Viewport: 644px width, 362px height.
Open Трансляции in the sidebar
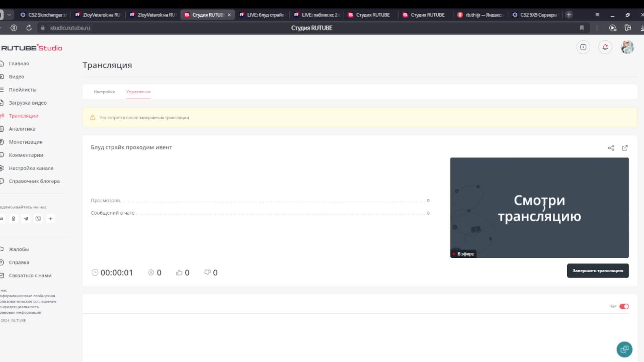(x=23, y=116)
